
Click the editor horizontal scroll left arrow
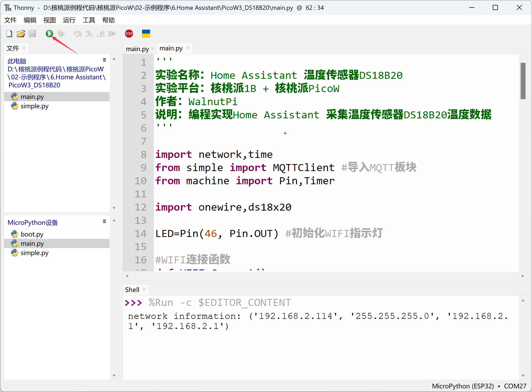(127, 276)
